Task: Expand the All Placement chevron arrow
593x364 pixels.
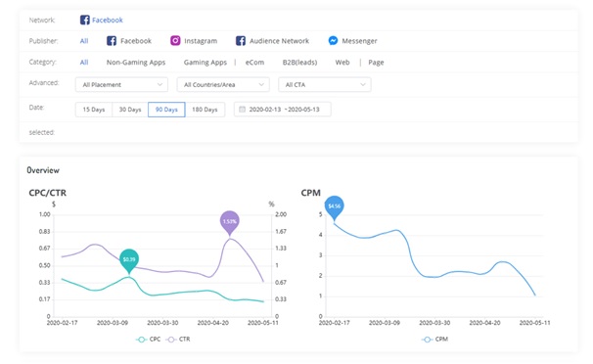Action: click(160, 85)
